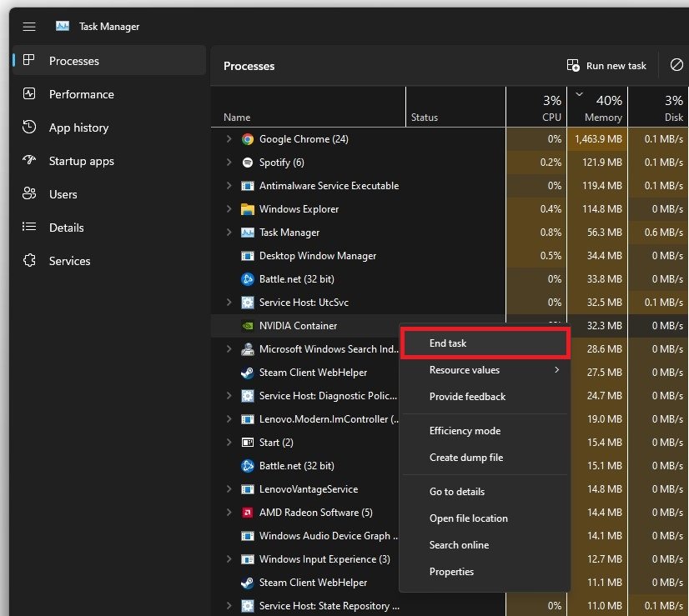The width and height of the screenshot is (689, 616).
Task: Select Efficiency mode from context menu
Action: (465, 431)
